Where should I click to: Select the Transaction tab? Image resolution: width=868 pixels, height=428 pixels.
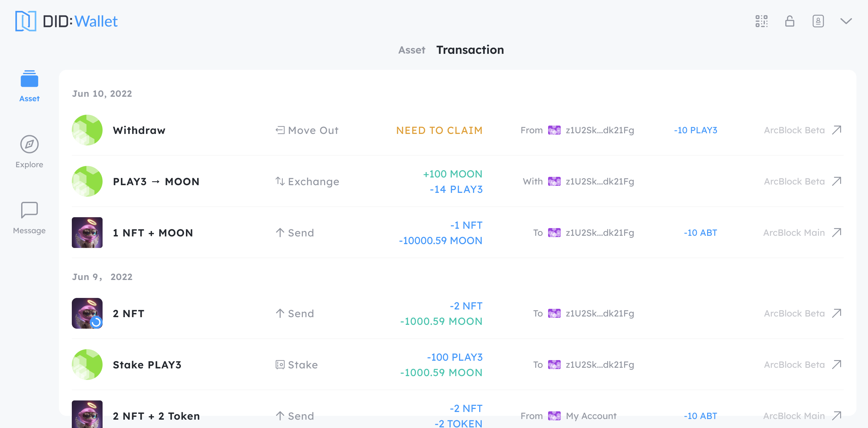[470, 50]
